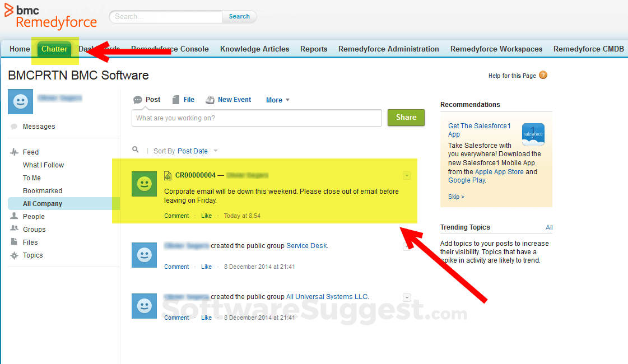Click the BMC Remedyforce logo

point(50,17)
